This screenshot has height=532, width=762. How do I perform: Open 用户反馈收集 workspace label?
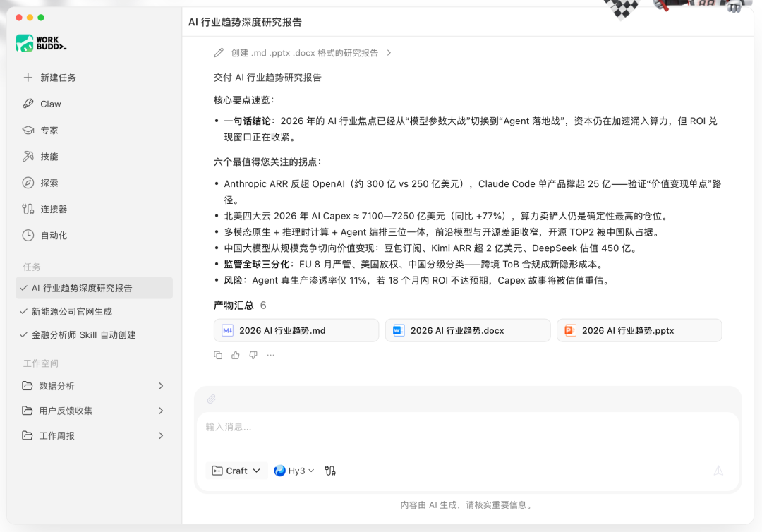pos(66,411)
